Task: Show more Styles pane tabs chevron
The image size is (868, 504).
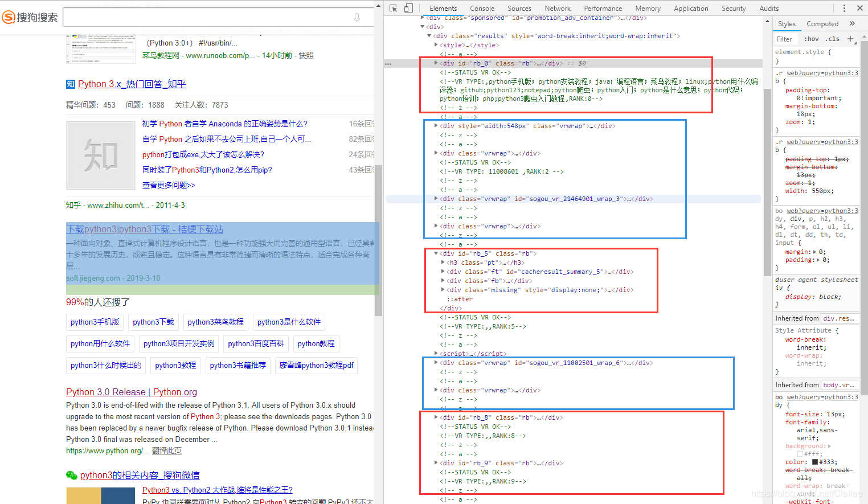Action: 852,23
